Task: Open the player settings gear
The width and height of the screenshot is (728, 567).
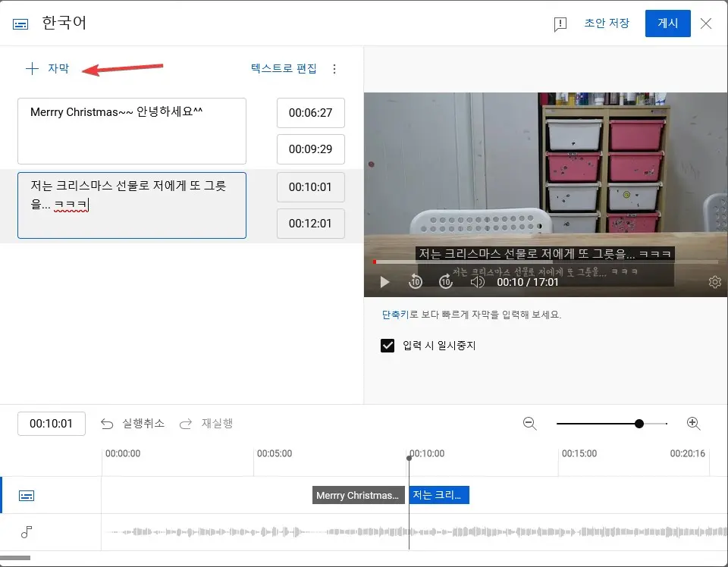Action: click(x=714, y=281)
